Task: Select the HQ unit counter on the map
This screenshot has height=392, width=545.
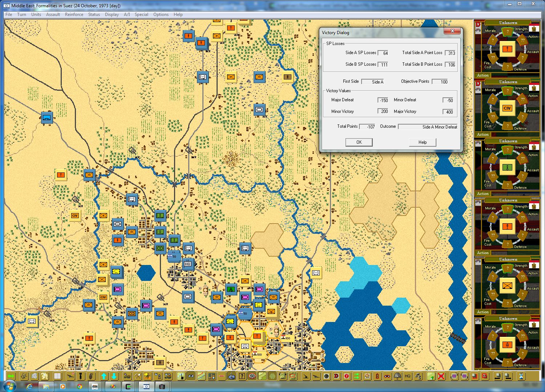Action: [x=188, y=264]
